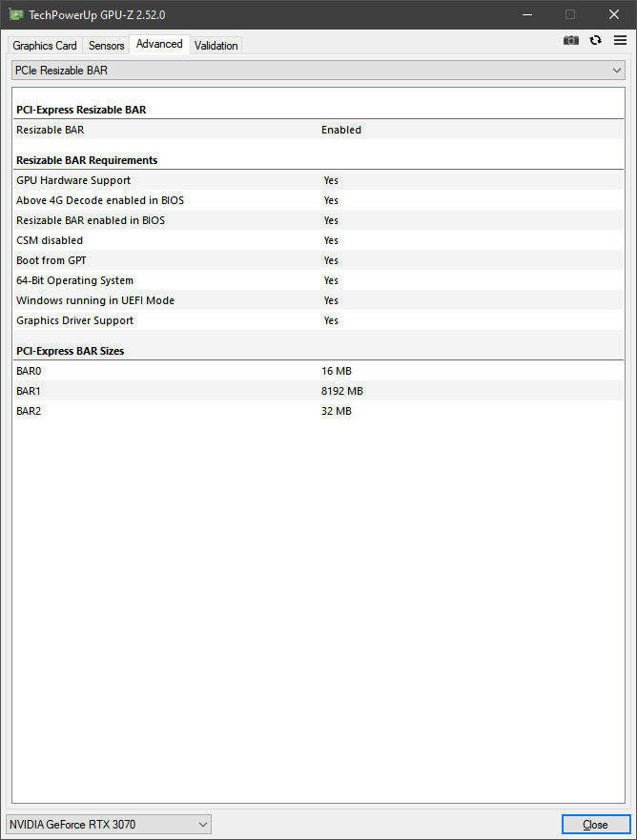Image resolution: width=637 pixels, height=840 pixels.
Task: Click Windows running in UEFI Mode row
Action: point(318,300)
